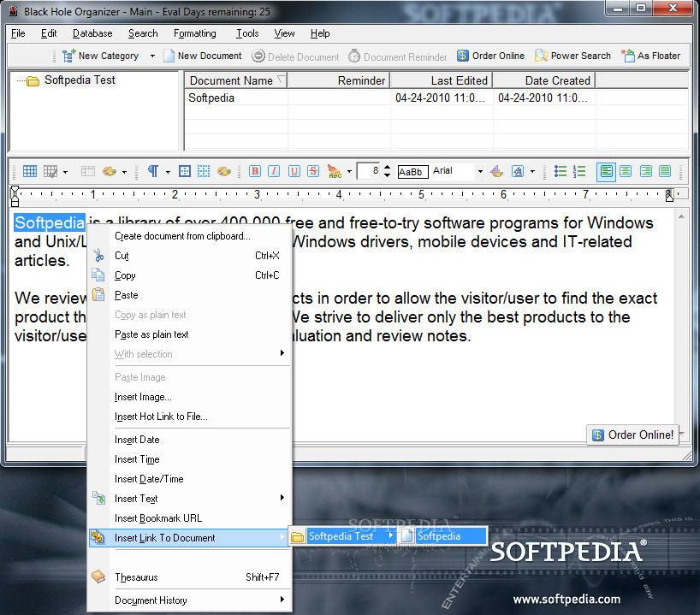Sort by Document Name column header
This screenshot has width=700, height=615.
pyautogui.click(x=235, y=80)
